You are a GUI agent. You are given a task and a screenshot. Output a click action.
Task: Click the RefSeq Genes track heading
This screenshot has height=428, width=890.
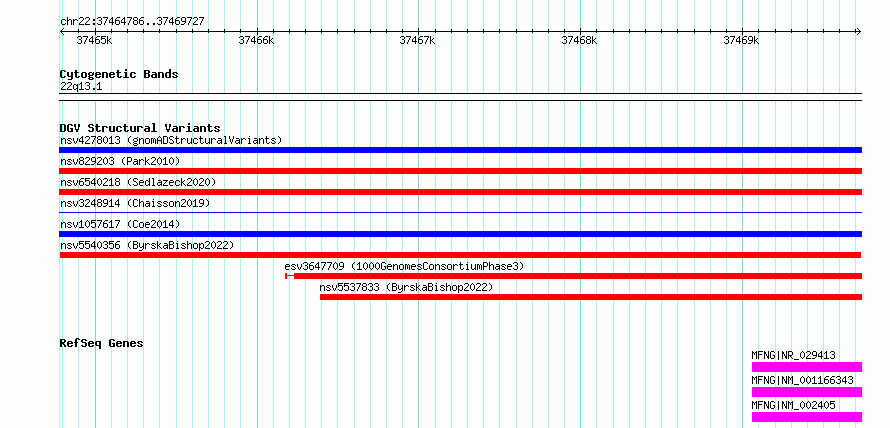click(x=102, y=343)
